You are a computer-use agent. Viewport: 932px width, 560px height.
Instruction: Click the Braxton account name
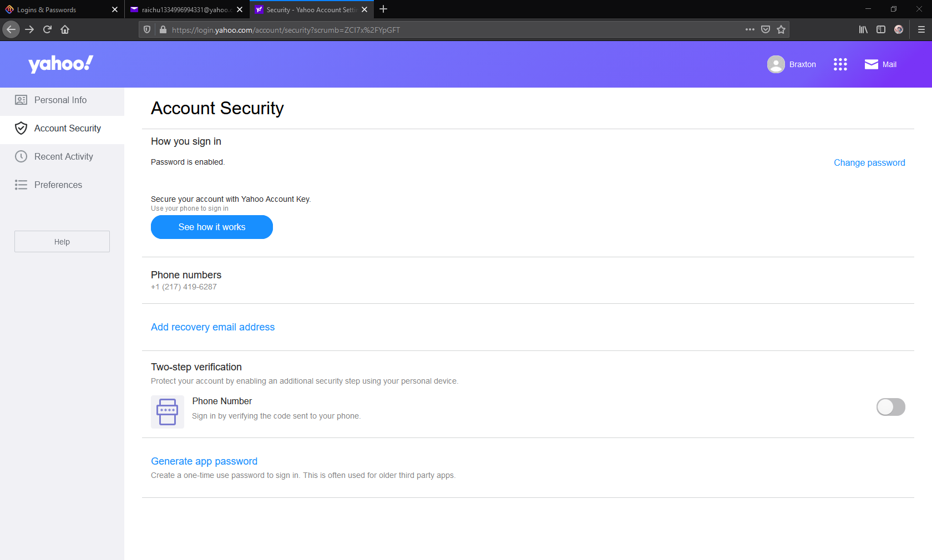click(x=802, y=64)
